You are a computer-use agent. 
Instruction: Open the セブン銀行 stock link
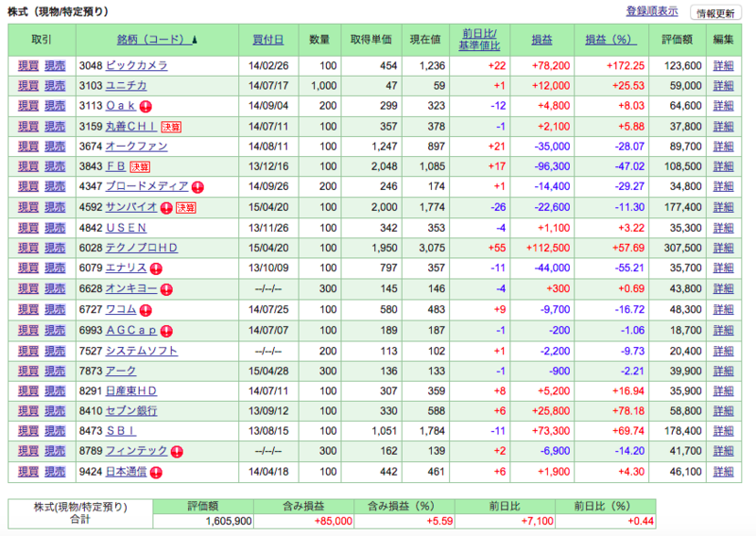point(131,410)
